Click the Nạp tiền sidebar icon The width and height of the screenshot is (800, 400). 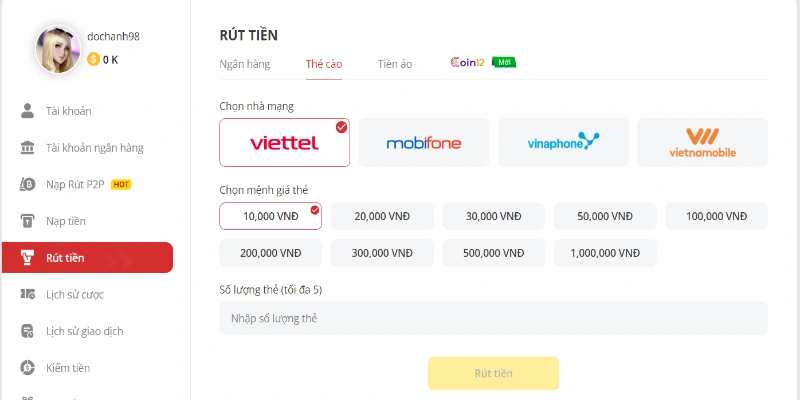(28, 221)
